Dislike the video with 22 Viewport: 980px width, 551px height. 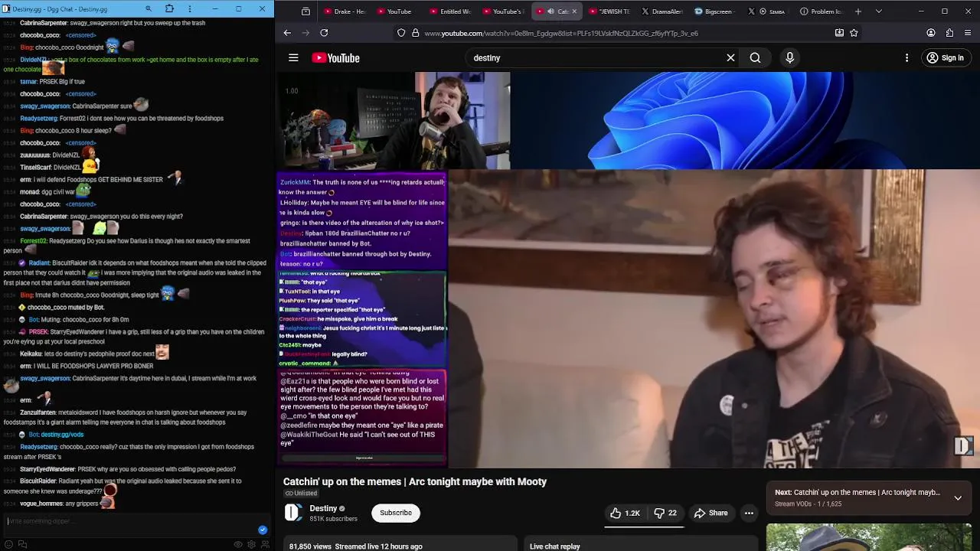pyautogui.click(x=665, y=513)
